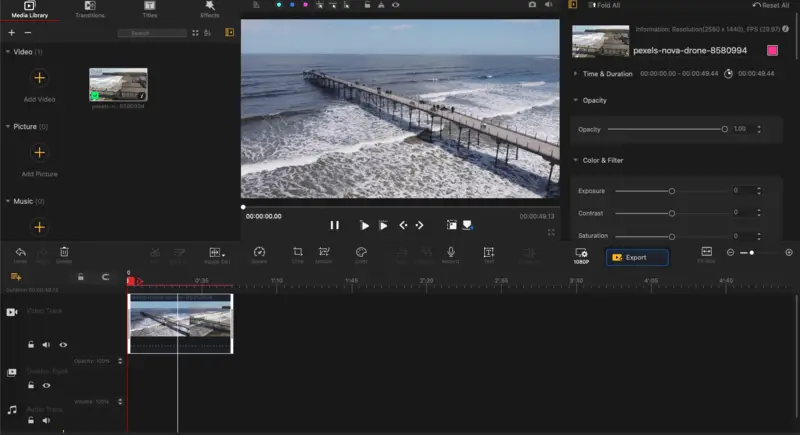
Task: Zoom in the timeline with plus icon
Action: point(789,252)
